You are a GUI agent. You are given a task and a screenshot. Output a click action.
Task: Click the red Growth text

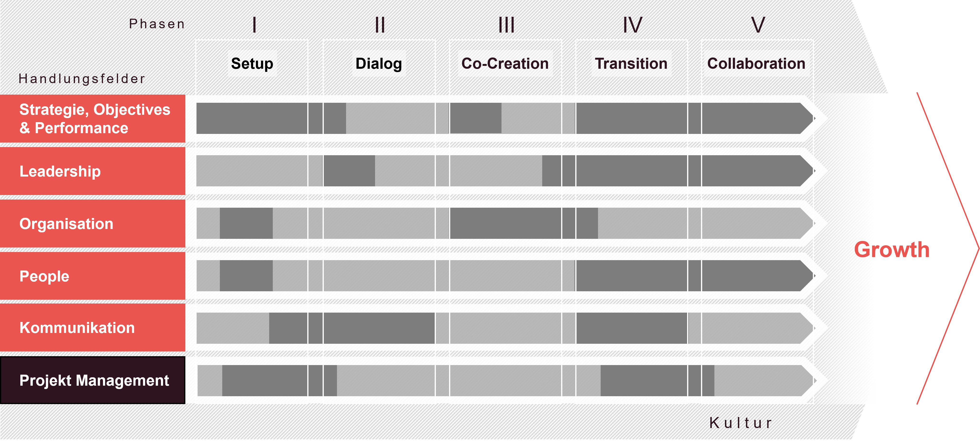tap(891, 250)
